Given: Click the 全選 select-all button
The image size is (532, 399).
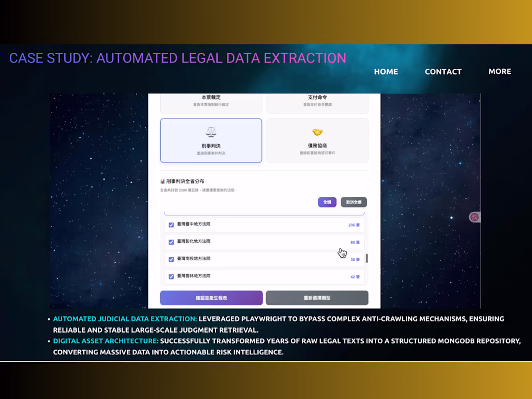Looking at the screenshot, I should (x=327, y=202).
